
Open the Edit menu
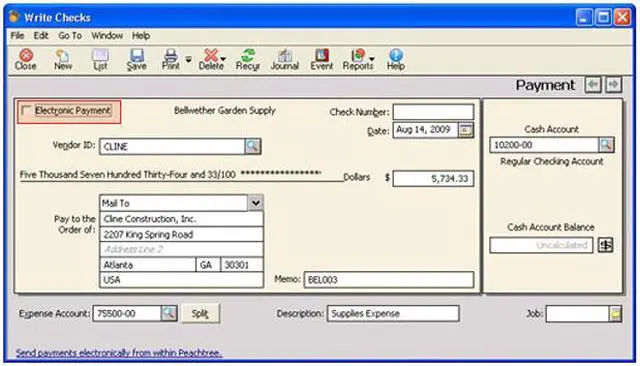(x=41, y=35)
